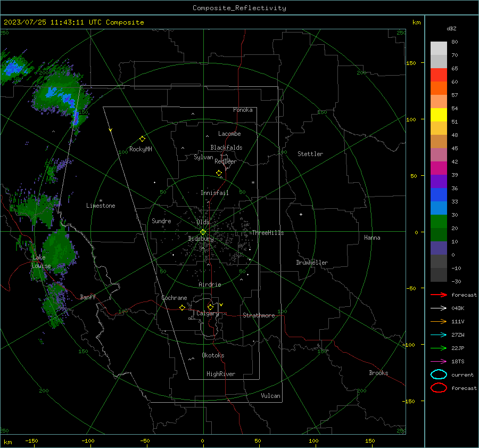Click the red 'forecast' ellipse icon
The image size is (479, 448).
tap(439, 388)
